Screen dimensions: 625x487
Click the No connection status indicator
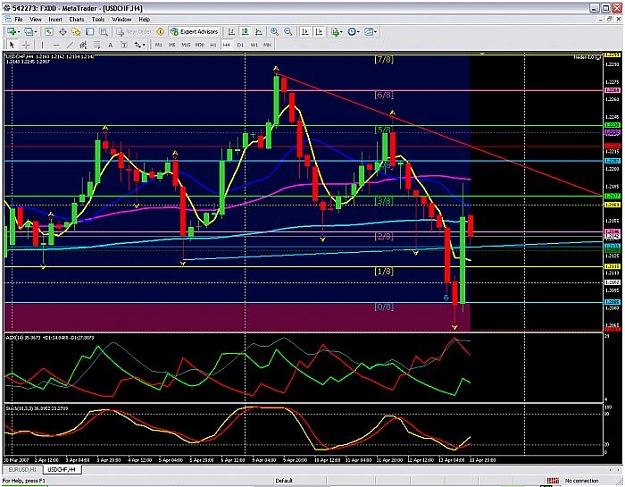582,481
